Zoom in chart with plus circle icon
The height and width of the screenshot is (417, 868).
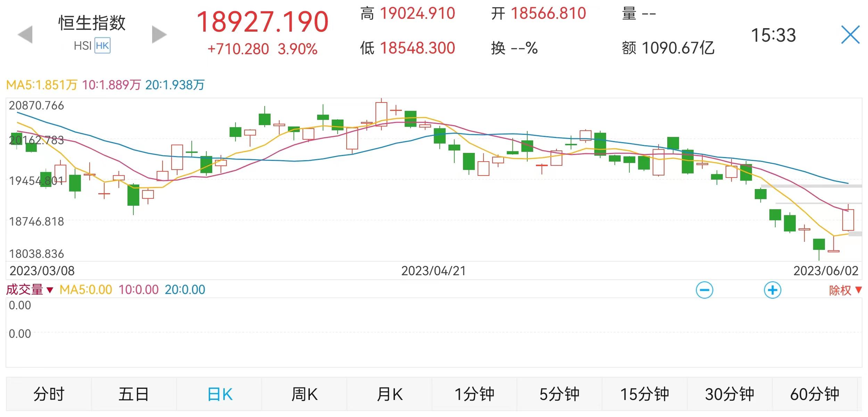coord(772,290)
